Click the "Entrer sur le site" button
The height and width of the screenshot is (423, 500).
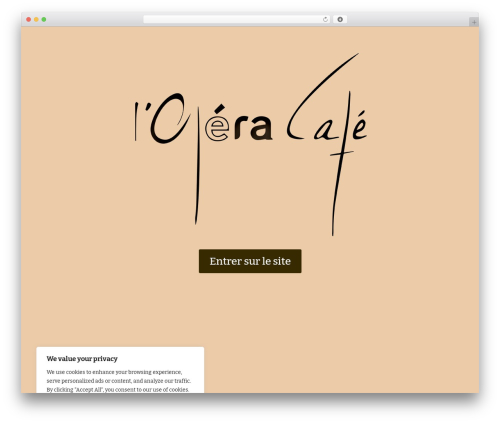(250, 261)
